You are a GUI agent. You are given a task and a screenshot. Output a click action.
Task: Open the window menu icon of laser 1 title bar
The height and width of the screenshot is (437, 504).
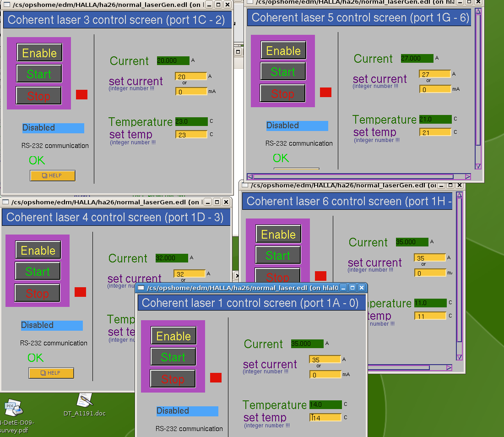pos(141,288)
